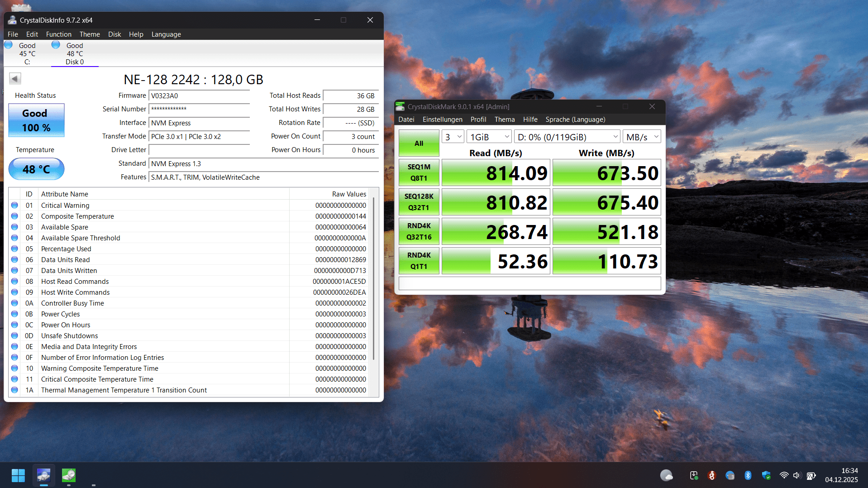This screenshot has height=488, width=868.
Task: Click the status orb beside Available Spare row 03
Action: pyautogui.click(x=14, y=227)
